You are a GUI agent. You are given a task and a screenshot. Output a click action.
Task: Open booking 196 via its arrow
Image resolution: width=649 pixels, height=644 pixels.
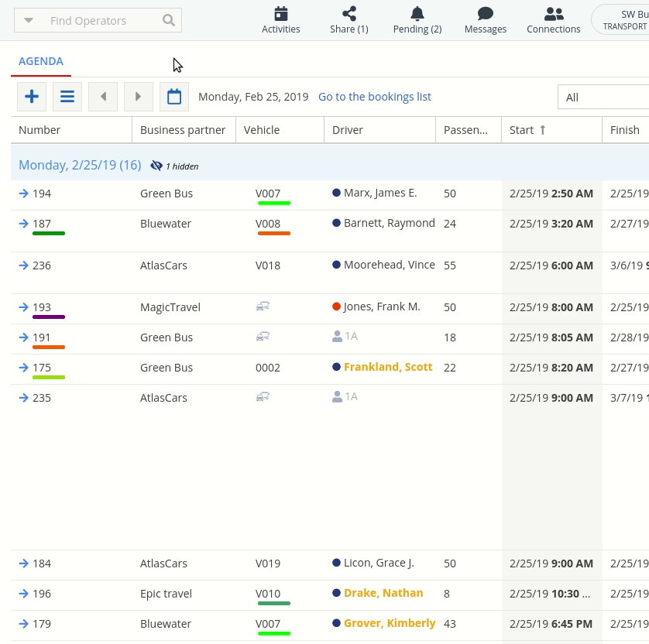coord(23,593)
